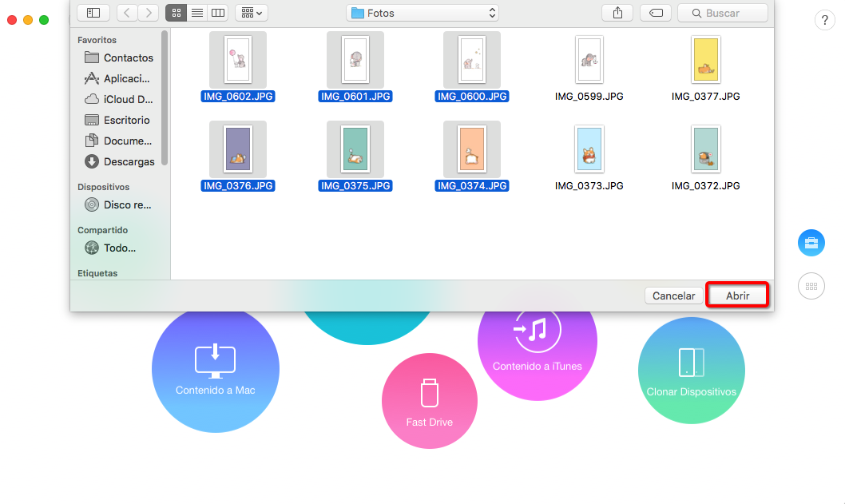Switch to icon grid view
Screen dimensions: 845x504
176,13
